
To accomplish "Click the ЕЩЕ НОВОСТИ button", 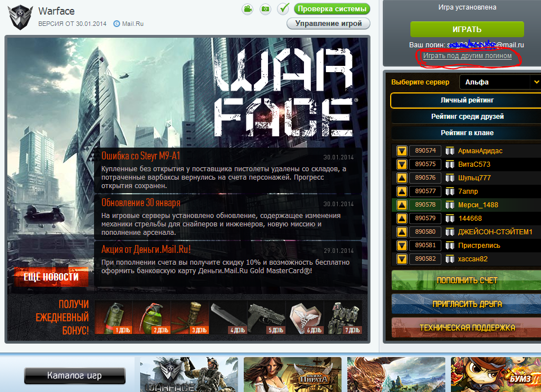I will 51,277.
